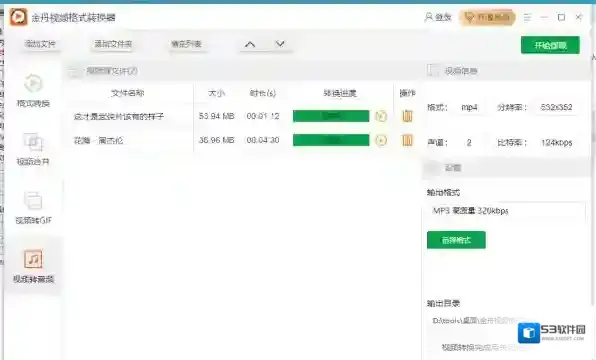This screenshot has width=596, height=360.
Task: Click the 开通会员 VIP button
Action: click(x=487, y=17)
